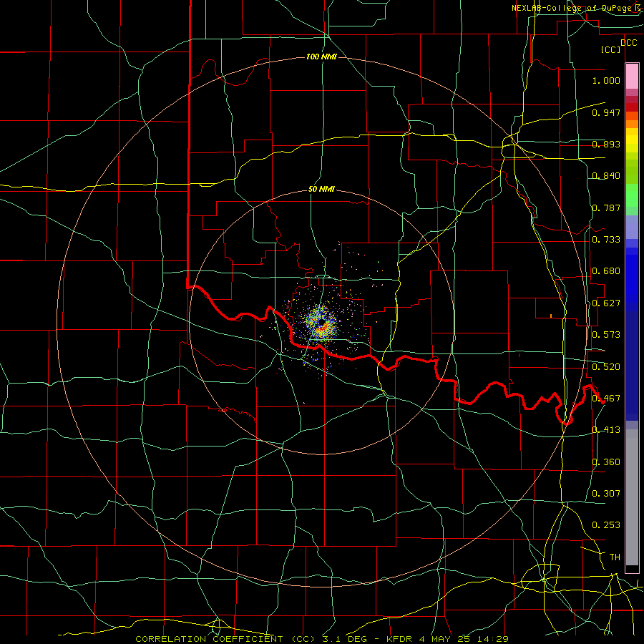Screen dimensions: 644x644
Task: Select the red color band near 0.947
Action: point(632,107)
